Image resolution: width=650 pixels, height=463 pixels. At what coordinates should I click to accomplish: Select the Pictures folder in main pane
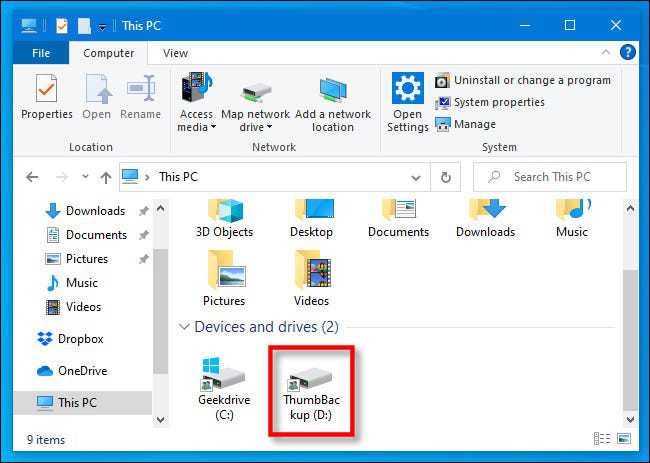224,278
